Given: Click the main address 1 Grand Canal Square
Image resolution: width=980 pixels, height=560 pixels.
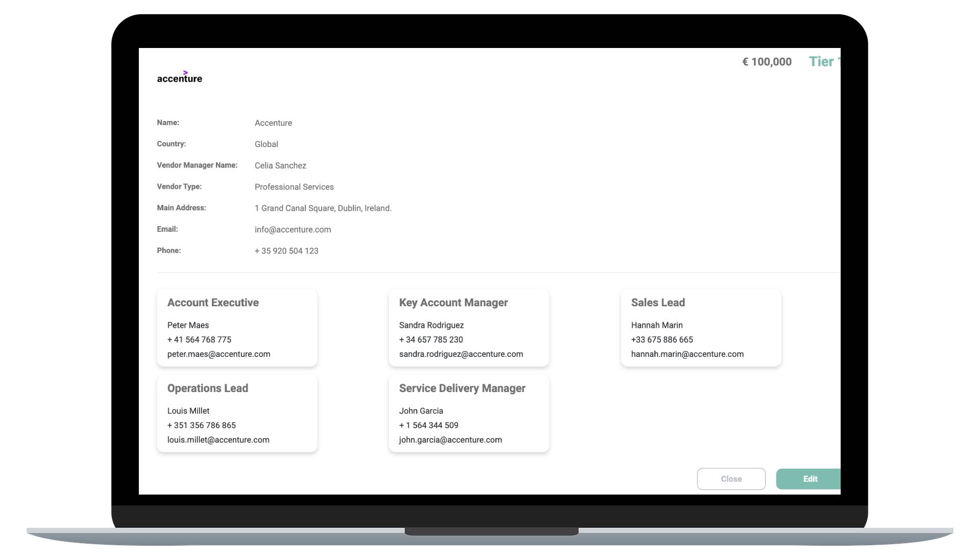Looking at the screenshot, I should point(323,208).
